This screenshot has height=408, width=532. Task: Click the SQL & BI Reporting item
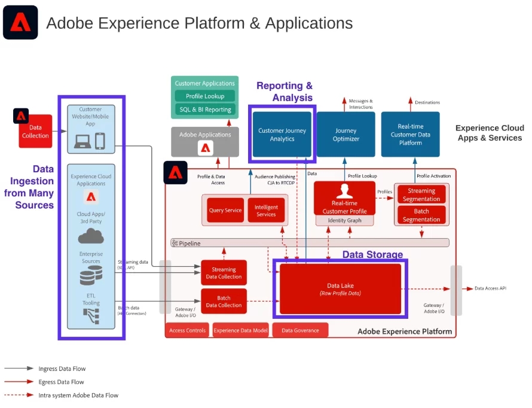(x=205, y=109)
